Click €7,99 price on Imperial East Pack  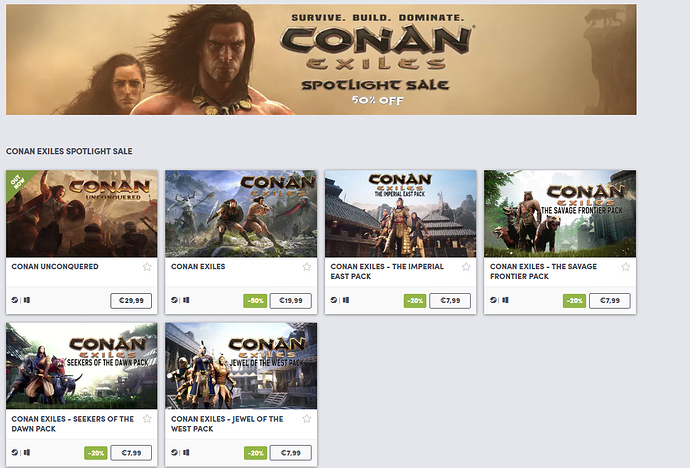[x=449, y=300]
